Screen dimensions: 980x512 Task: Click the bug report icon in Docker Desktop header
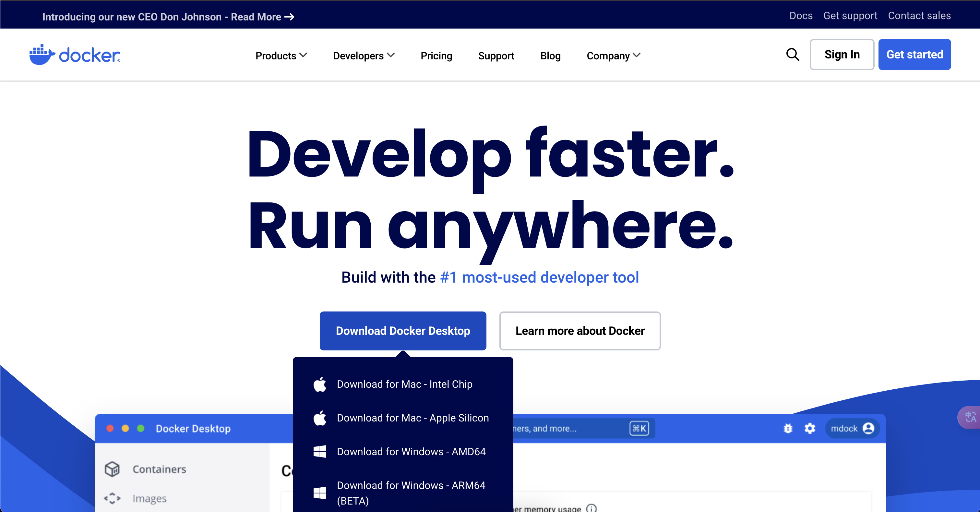tap(788, 429)
